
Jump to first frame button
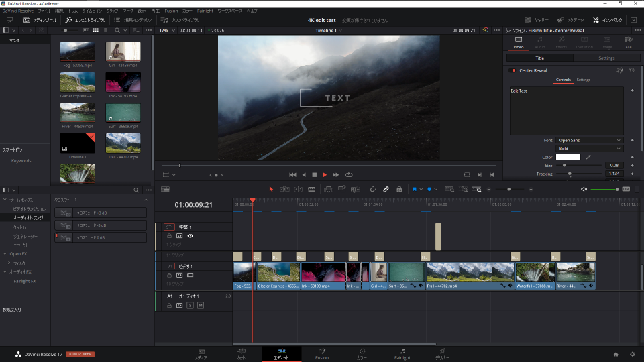[x=292, y=175]
